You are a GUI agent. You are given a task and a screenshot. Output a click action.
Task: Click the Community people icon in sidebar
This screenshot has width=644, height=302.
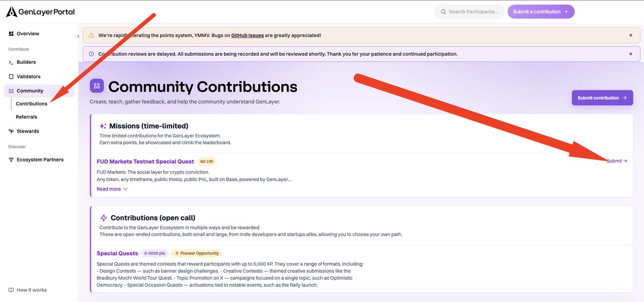pos(11,91)
